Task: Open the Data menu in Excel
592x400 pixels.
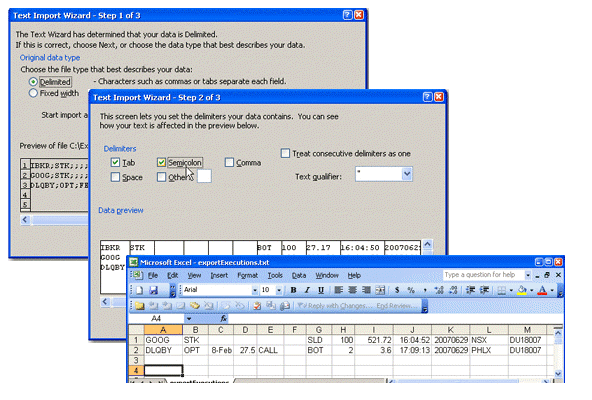Action: (299, 275)
